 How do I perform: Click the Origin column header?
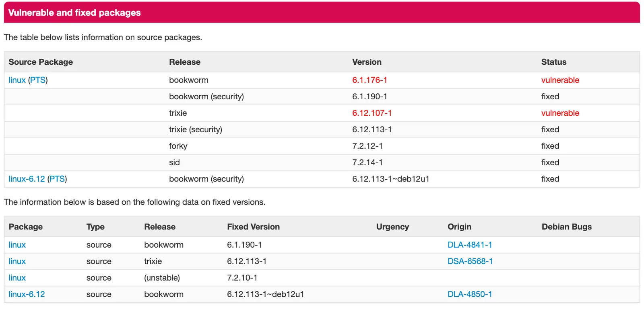[459, 227]
